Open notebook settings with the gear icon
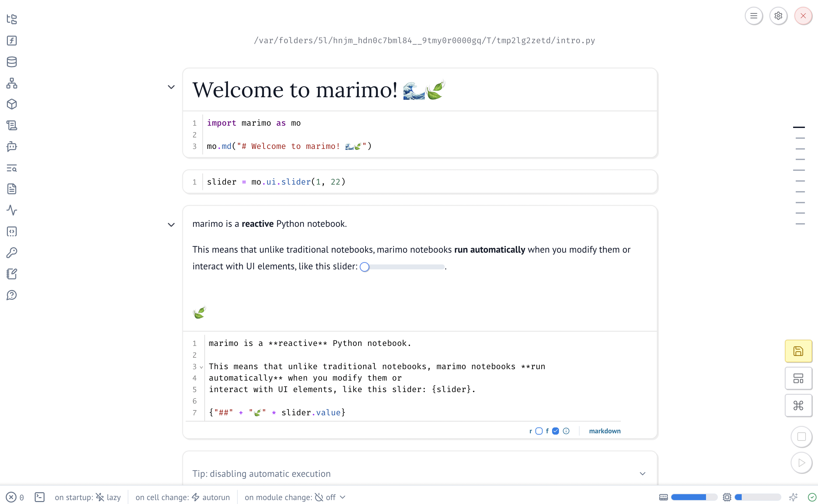This screenshot has height=504, width=818. pos(778,16)
